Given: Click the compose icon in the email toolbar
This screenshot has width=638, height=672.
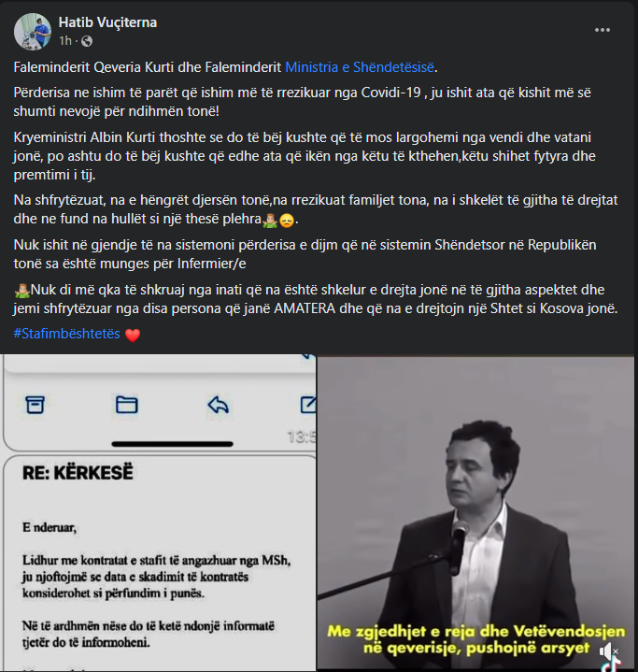Looking at the screenshot, I should [308, 405].
